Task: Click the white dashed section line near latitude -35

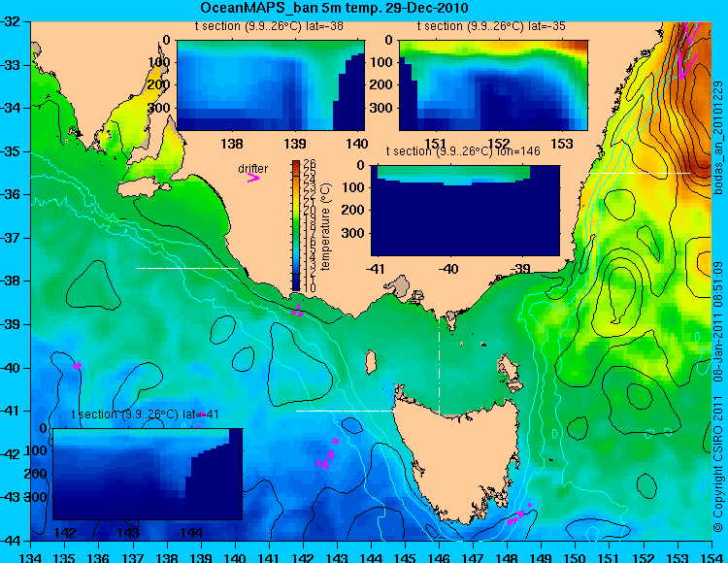Action: 640,173
